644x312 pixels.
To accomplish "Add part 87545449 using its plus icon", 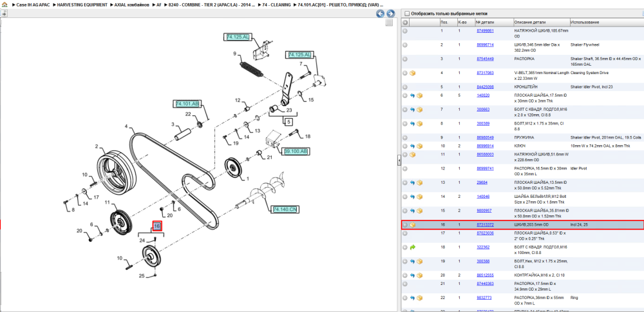I will tap(405, 59).
